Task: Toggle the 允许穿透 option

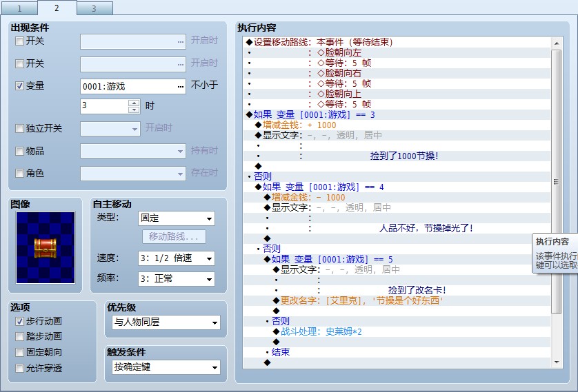Action: click(x=19, y=368)
